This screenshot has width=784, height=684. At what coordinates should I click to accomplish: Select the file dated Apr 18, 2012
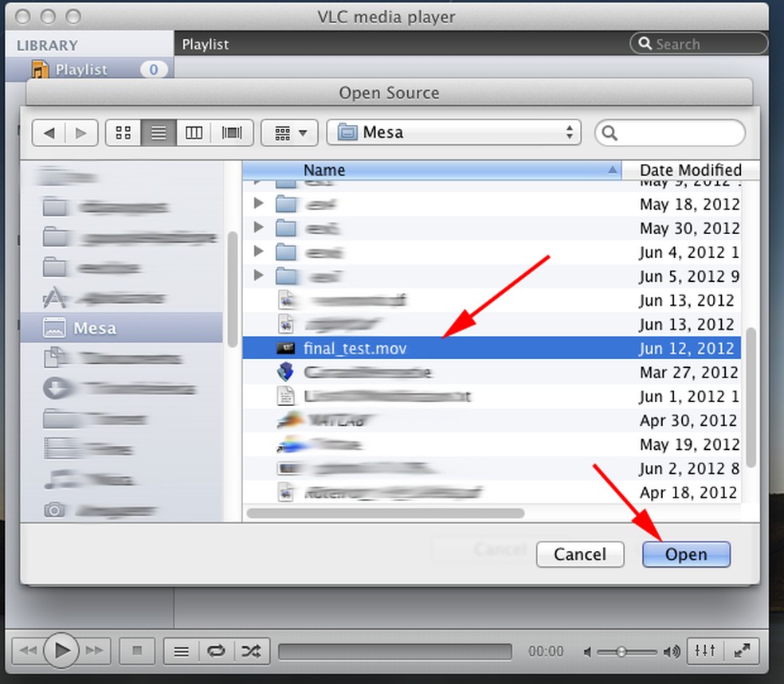[492, 492]
